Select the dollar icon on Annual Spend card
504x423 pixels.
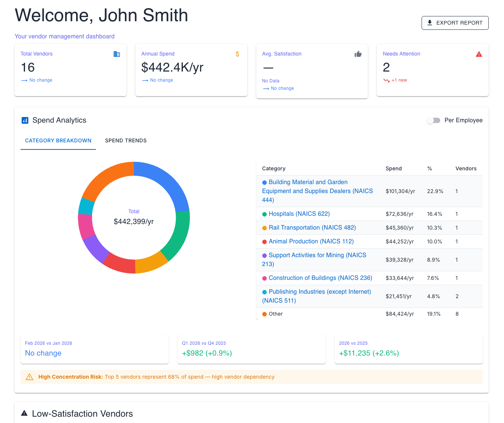tap(238, 54)
